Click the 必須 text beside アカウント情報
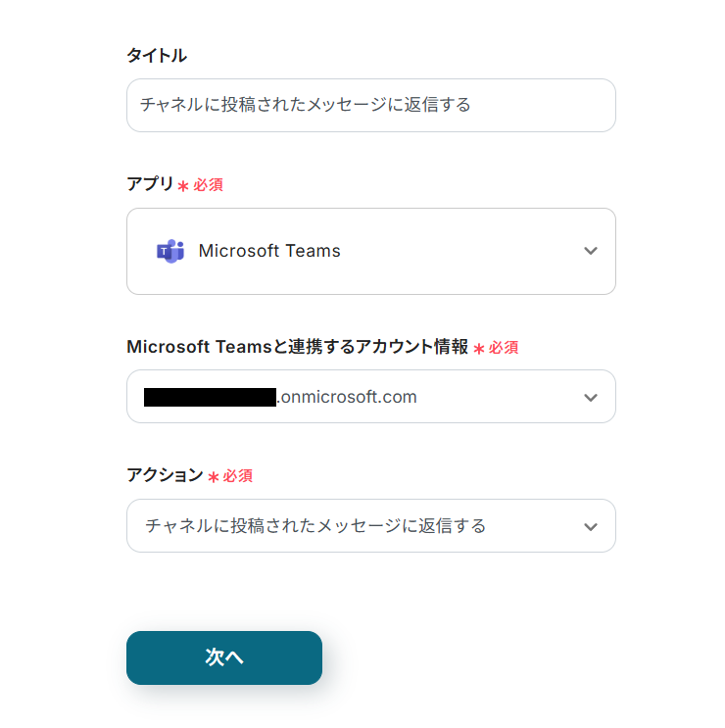The image size is (725, 728). 504,348
